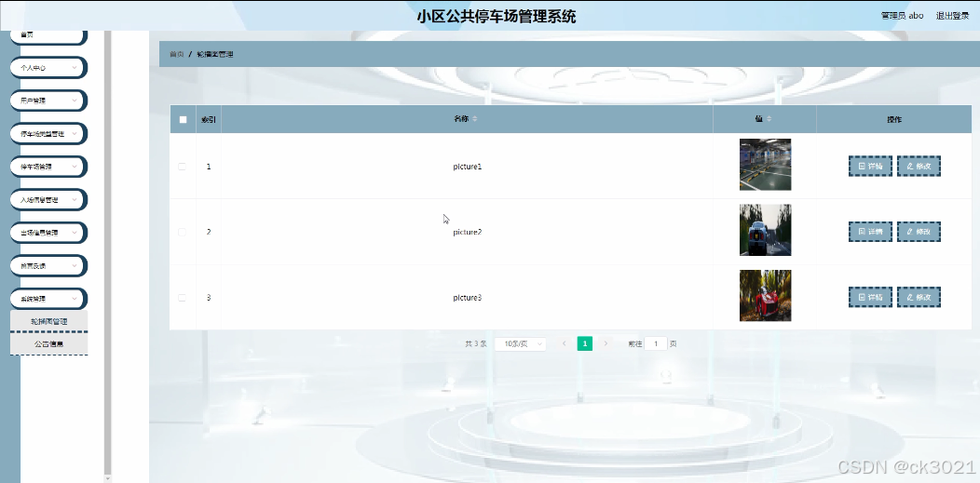Check the box for the picture1 row
The width and height of the screenshot is (980, 483).
tap(182, 167)
